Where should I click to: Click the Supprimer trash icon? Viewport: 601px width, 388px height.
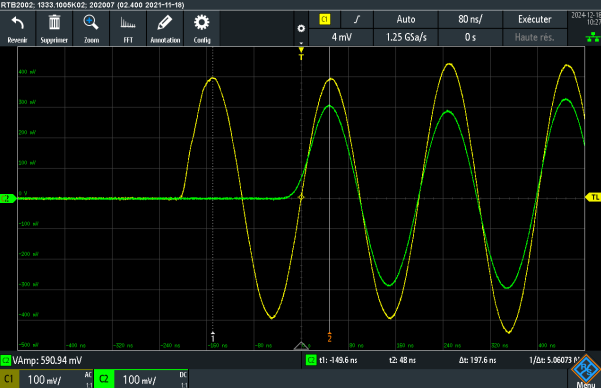click(x=54, y=23)
